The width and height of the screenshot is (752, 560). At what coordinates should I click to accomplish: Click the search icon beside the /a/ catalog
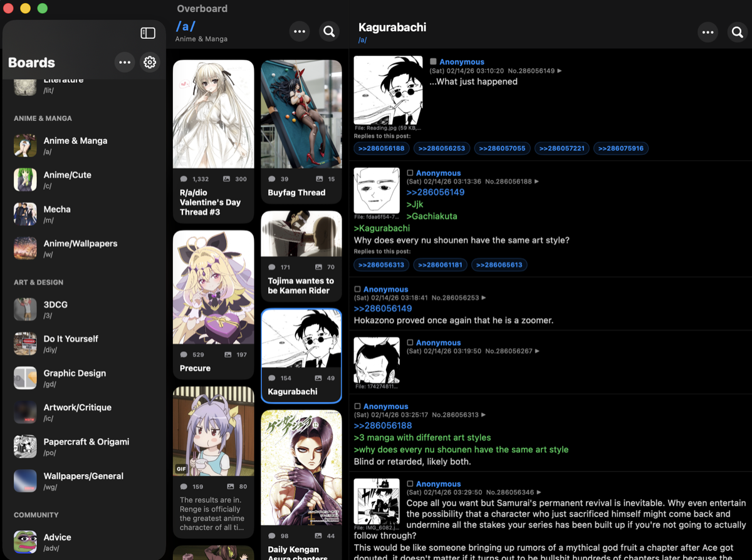tap(329, 31)
